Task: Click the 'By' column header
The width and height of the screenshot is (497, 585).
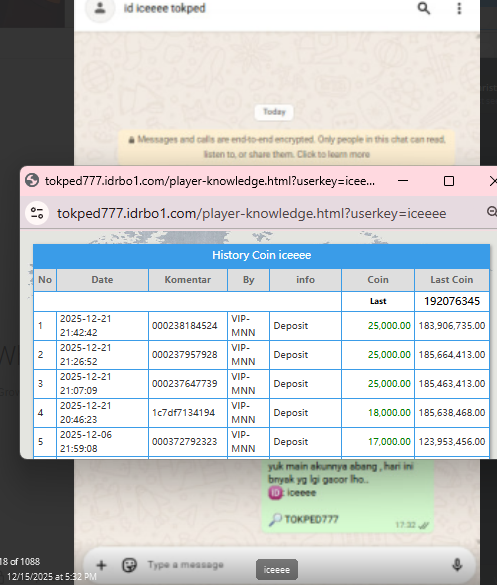Action: [248, 280]
